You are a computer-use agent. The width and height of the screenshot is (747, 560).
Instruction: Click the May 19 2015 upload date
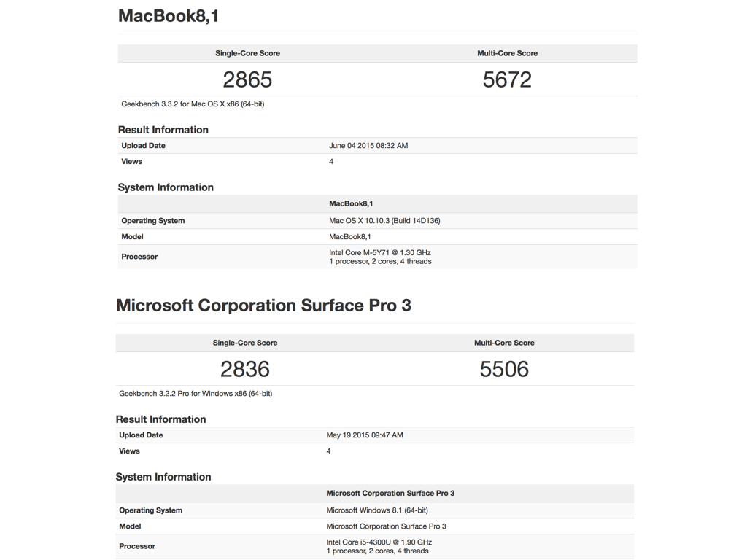(x=365, y=435)
